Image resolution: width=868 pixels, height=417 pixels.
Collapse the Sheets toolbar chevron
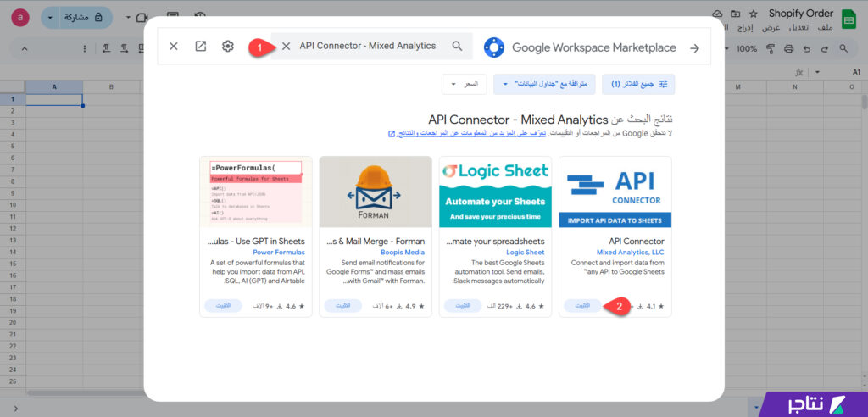pos(24,48)
